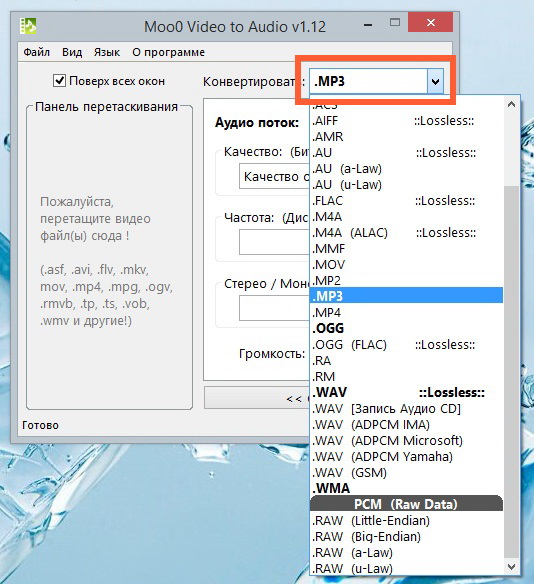Click the Качество bitrate combo box
Viewport: 534px width, 584px height.
[274, 176]
